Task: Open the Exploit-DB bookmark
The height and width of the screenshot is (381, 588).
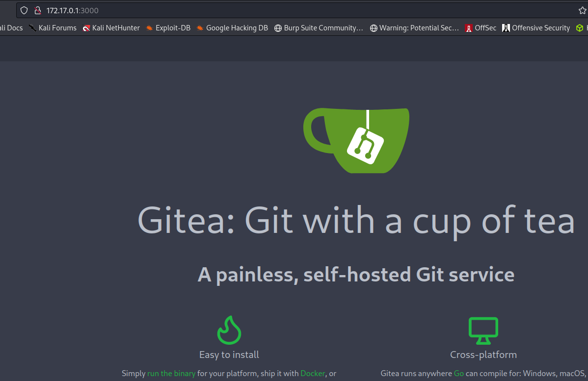Action: click(x=168, y=28)
